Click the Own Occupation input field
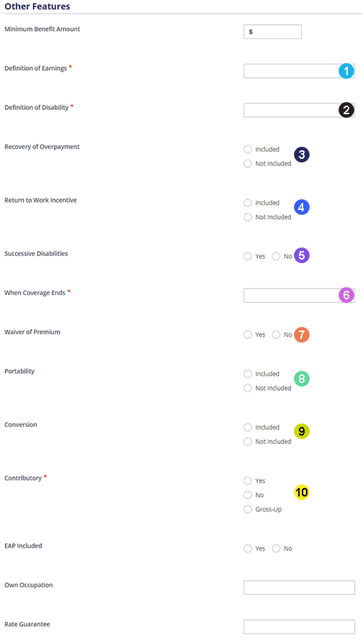Screen dimensions: 362x644 tap(299, 588)
